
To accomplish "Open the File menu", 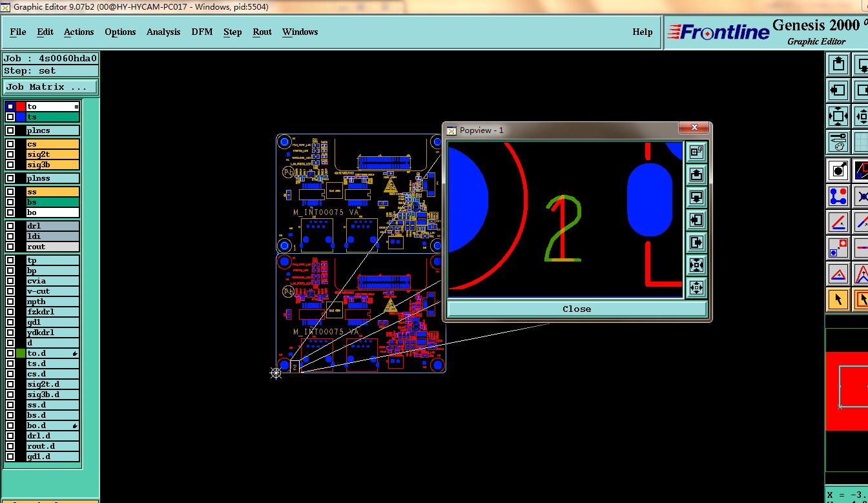I will (18, 32).
